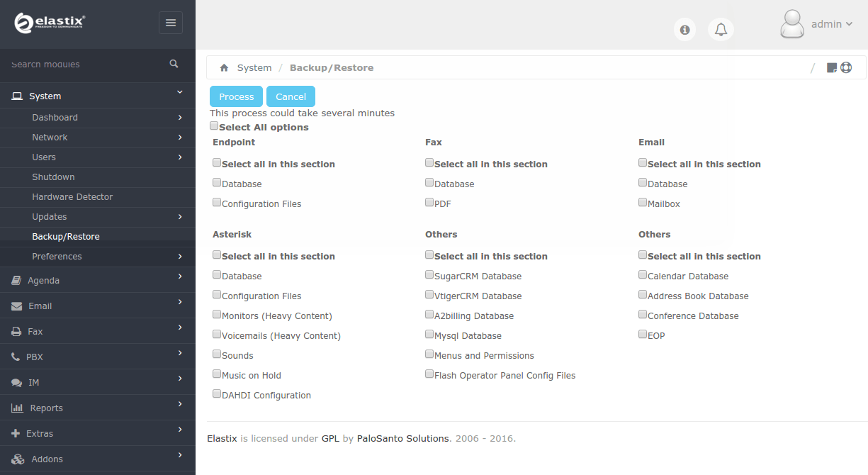Open the PaloSanto Solutions link
This screenshot has height=475, width=868.
point(402,438)
